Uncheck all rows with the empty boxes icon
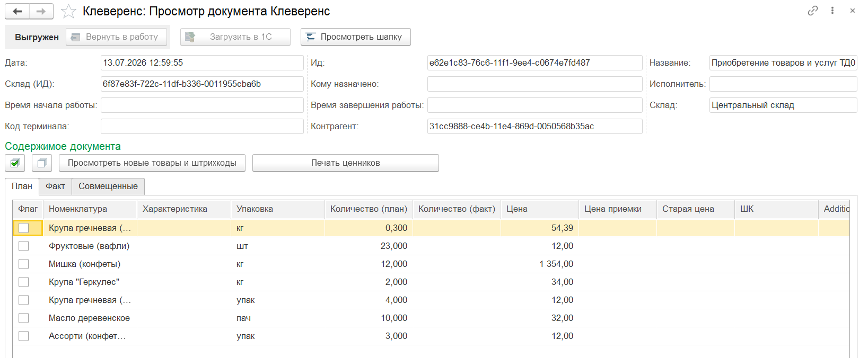868x358 pixels. point(42,163)
